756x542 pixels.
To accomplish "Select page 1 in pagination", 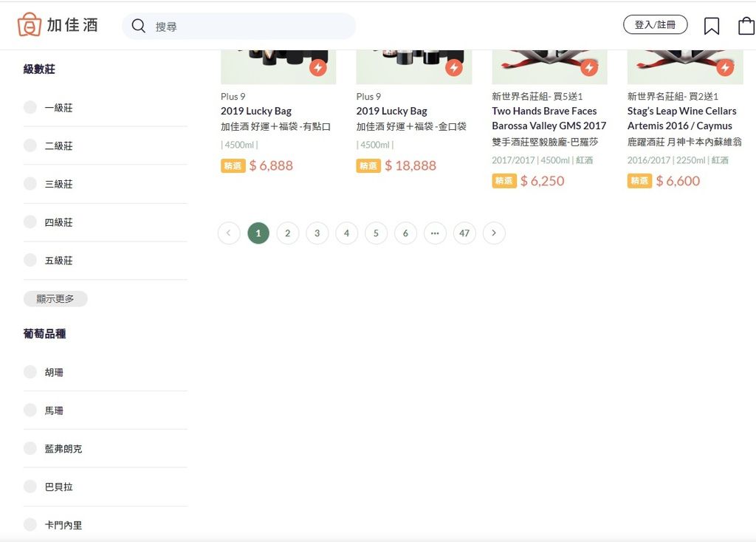I will pyautogui.click(x=258, y=233).
